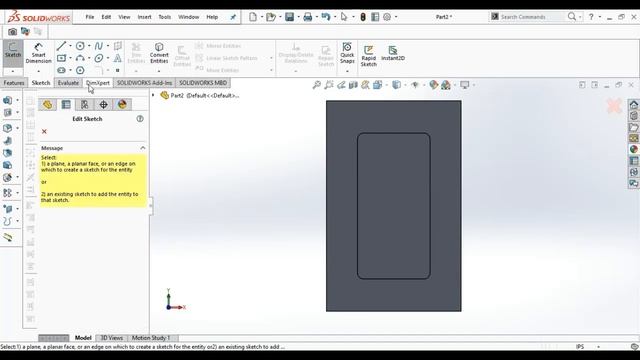The image size is (640, 360).
Task: Select the Text sketch tool
Action: point(118,58)
